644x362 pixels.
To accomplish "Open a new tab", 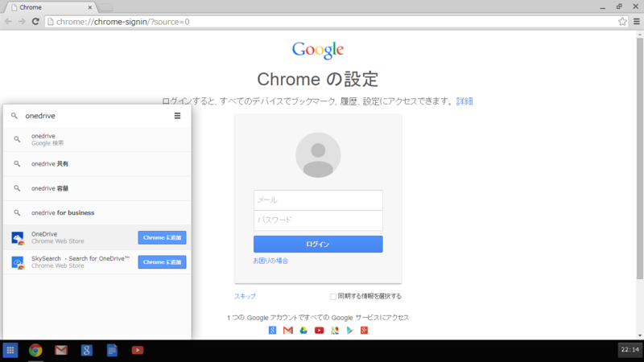I will 105,7.
